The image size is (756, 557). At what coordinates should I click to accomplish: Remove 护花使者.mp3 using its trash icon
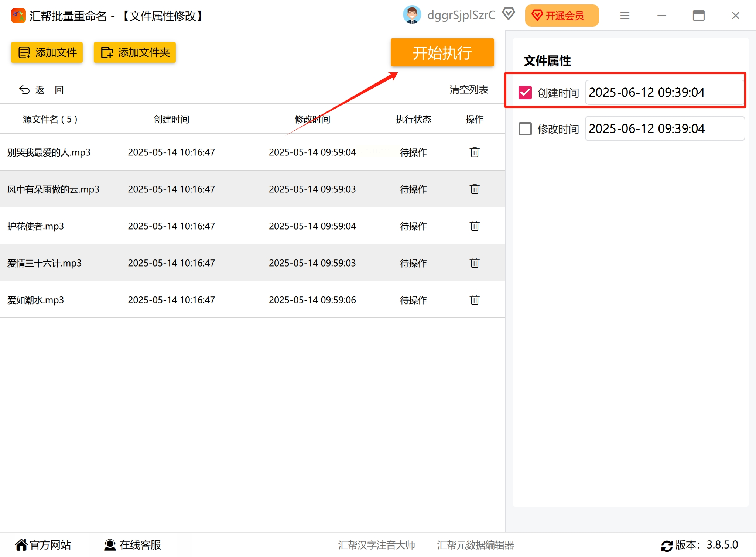[x=474, y=226]
